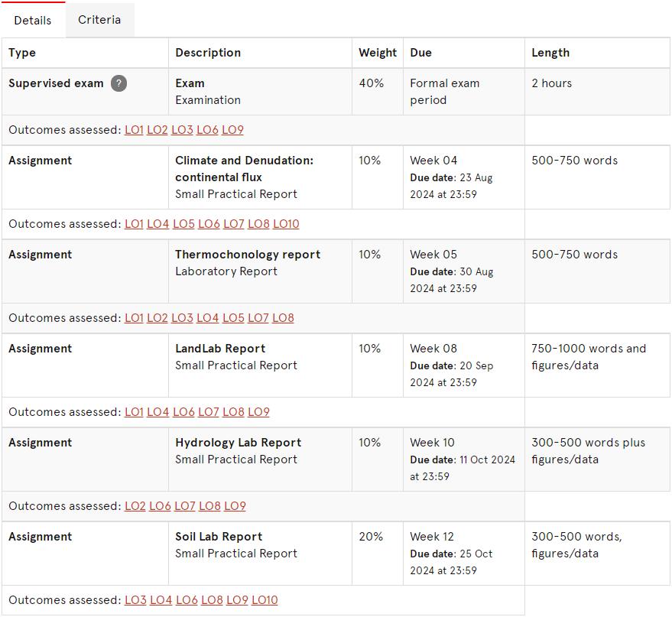Select LO4 under Thermochonology report outcomes

[207, 318]
